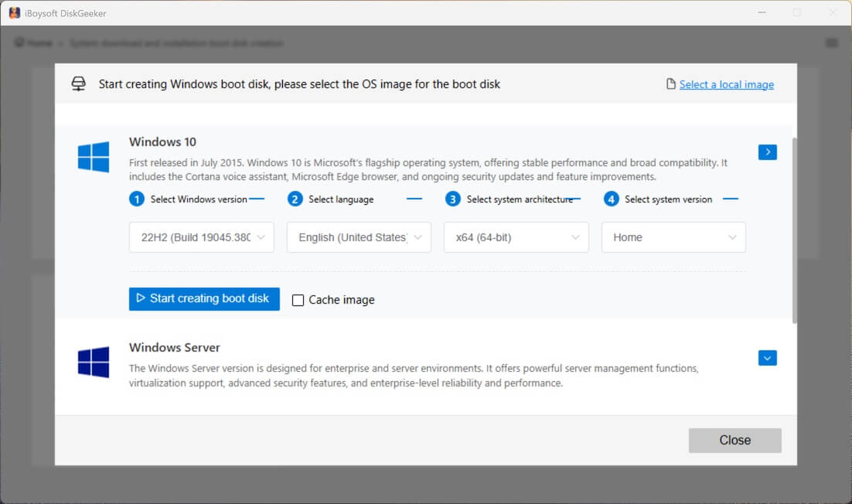This screenshot has width=852, height=504.
Task: Click the document icon beside Select a local image
Action: click(672, 83)
